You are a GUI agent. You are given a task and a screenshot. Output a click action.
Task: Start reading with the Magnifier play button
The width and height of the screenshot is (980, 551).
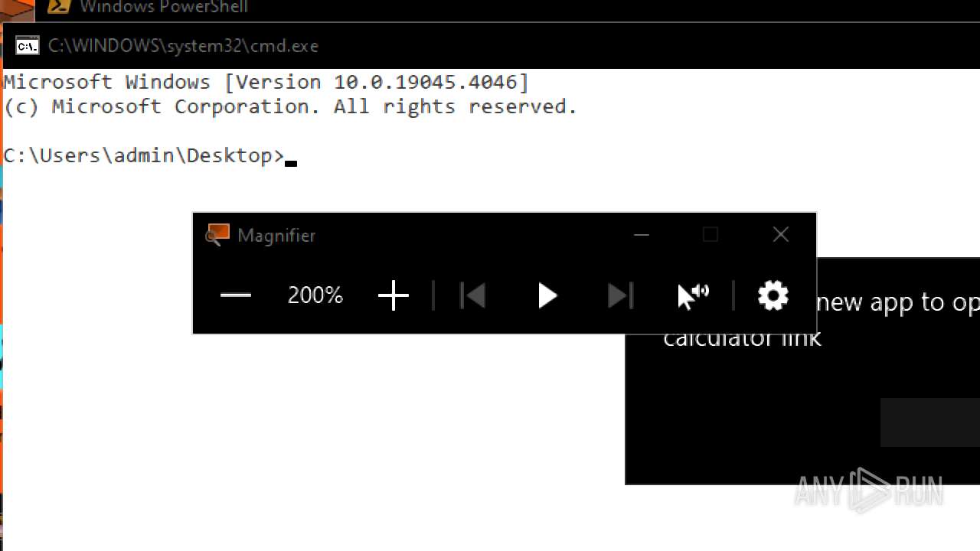pyautogui.click(x=547, y=295)
